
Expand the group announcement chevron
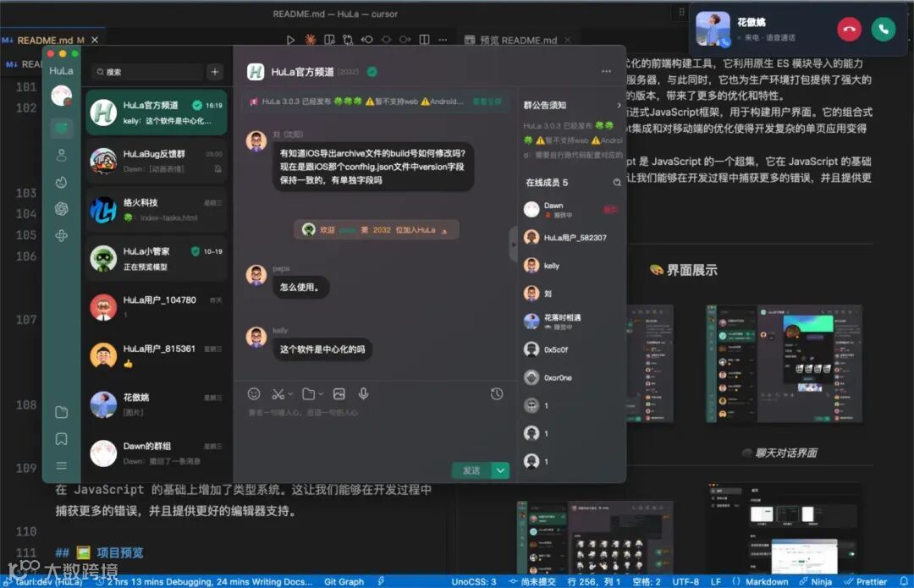click(x=619, y=106)
